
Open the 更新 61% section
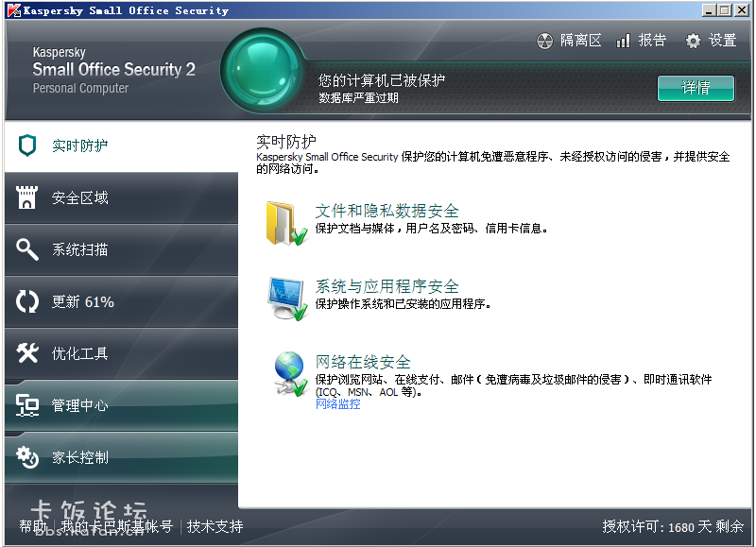click(122, 301)
